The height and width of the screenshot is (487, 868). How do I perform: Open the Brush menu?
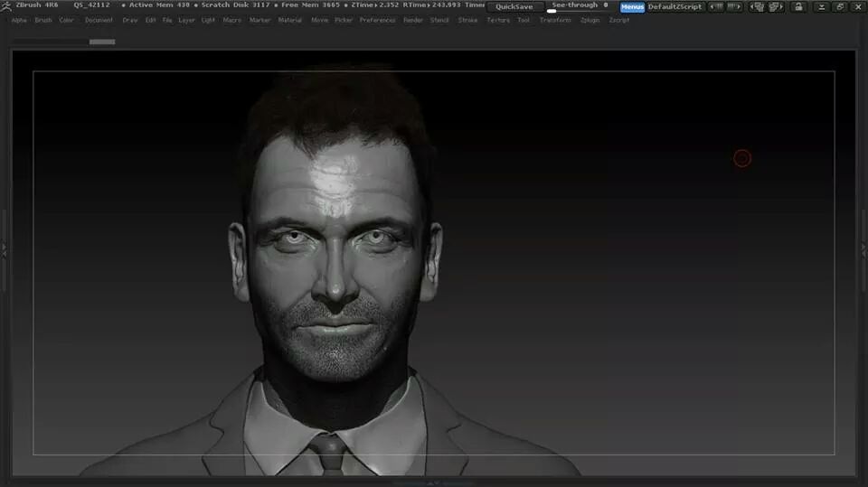click(43, 20)
